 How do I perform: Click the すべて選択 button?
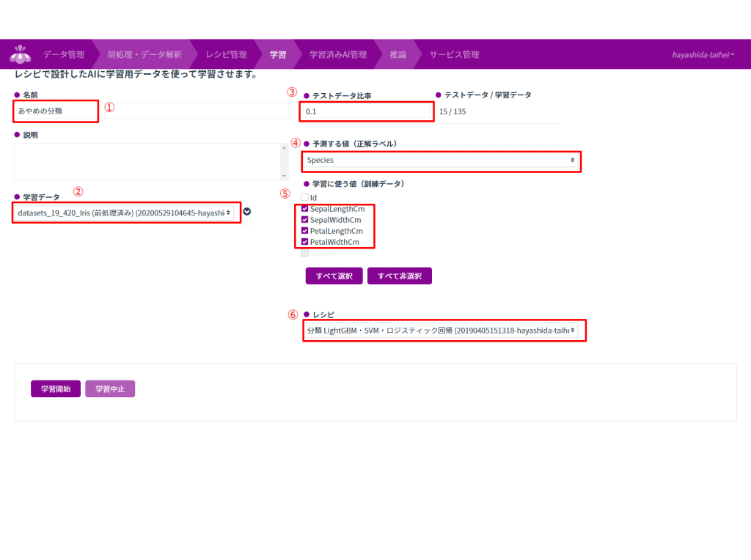[x=334, y=276]
